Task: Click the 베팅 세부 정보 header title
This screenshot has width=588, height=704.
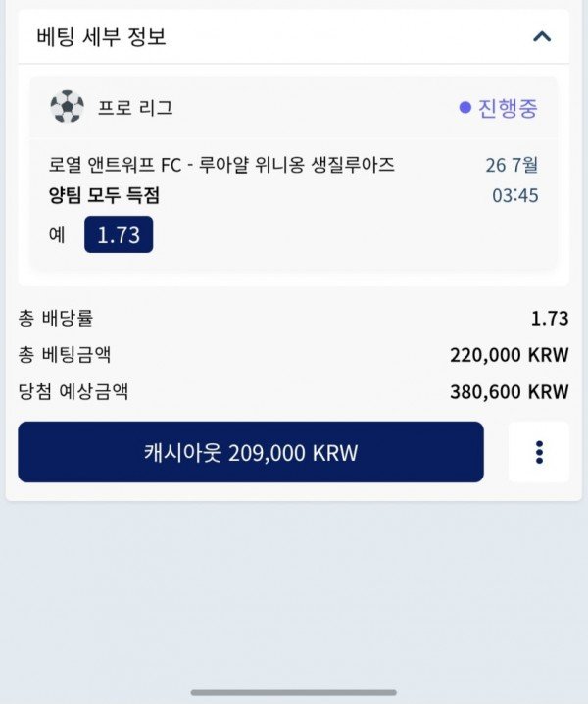Action: (x=102, y=37)
